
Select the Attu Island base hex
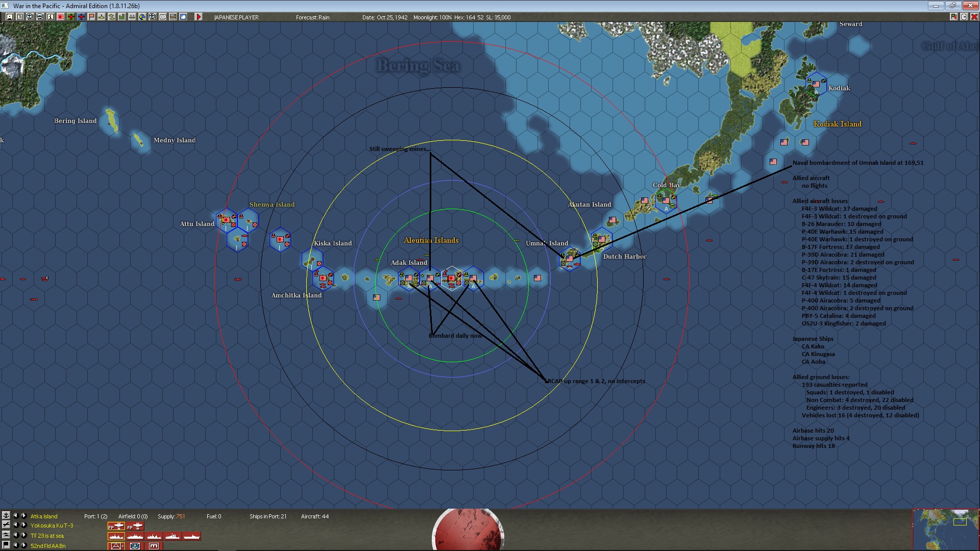pos(226,220)
